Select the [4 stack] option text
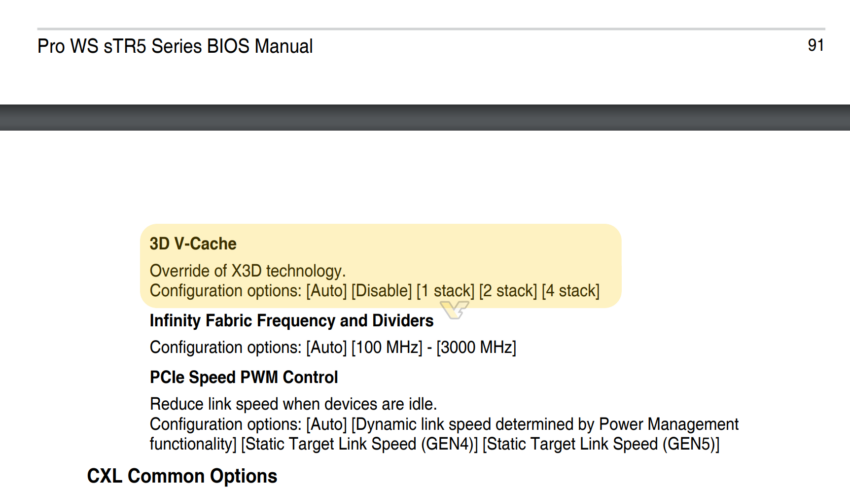 click(570, 291)
